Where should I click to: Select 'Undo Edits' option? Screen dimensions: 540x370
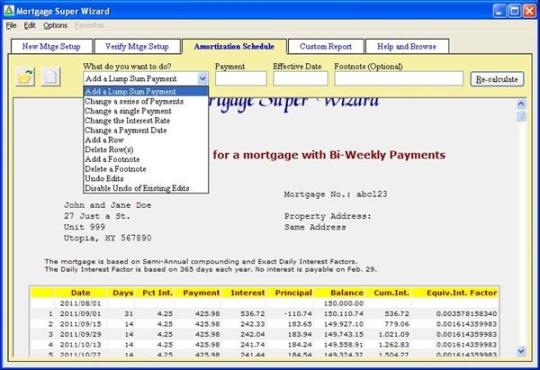[x=146, y=178]
